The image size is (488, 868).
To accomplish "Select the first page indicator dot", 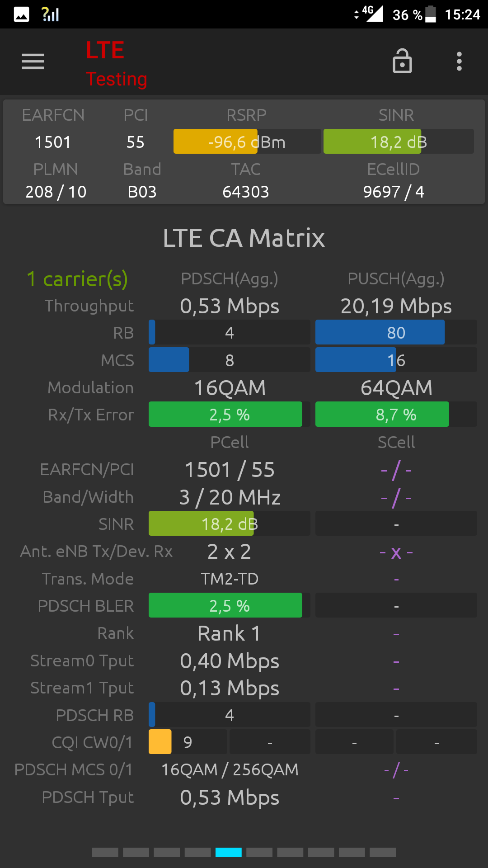I will tap(105, 852).
